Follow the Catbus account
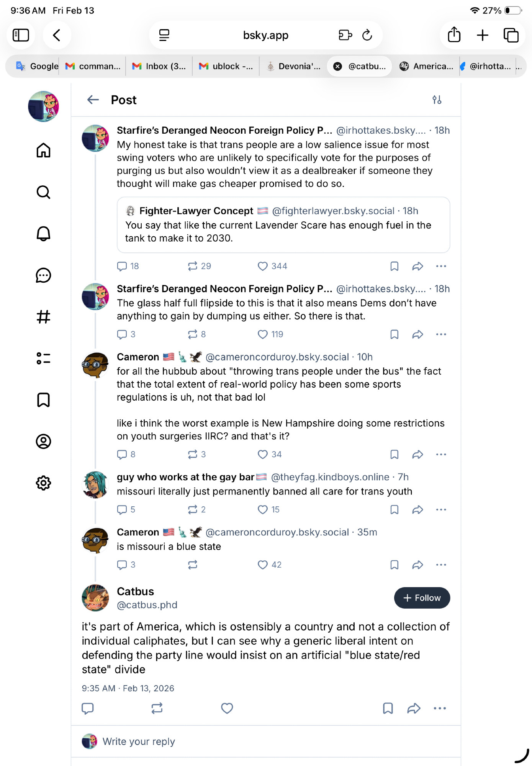 pos(422,598)
